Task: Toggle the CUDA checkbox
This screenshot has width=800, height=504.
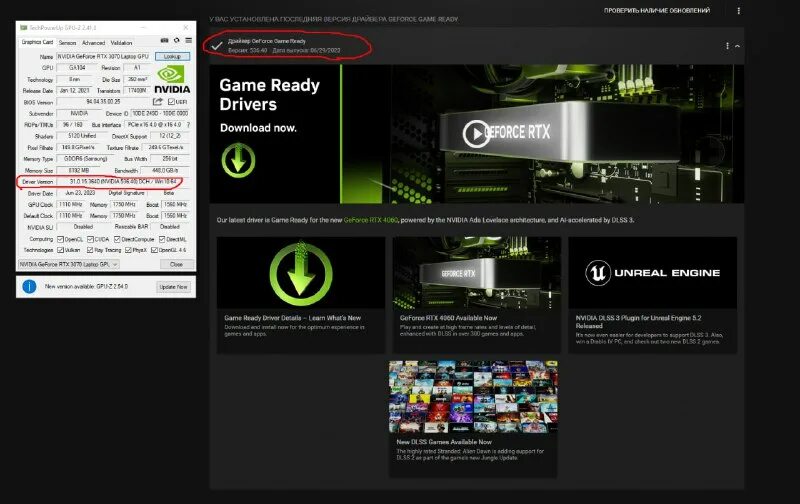Action: [x=90, y=239]
